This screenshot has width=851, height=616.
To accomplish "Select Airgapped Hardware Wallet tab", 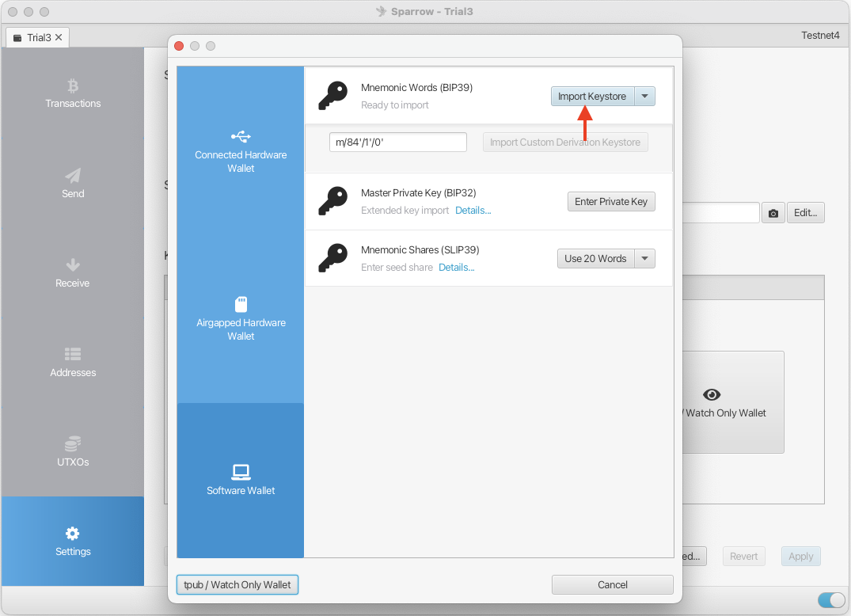I will point(241,318).
